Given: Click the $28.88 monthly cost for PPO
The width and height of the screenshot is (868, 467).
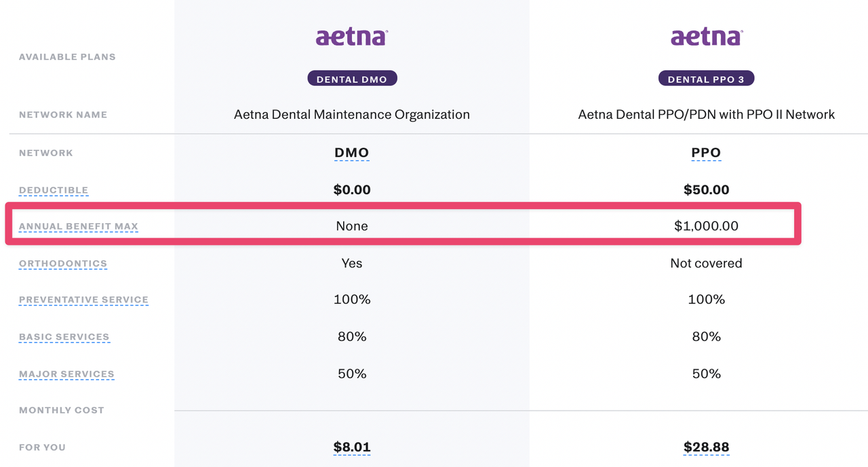Looking at the screenshot, I should 706,447.
